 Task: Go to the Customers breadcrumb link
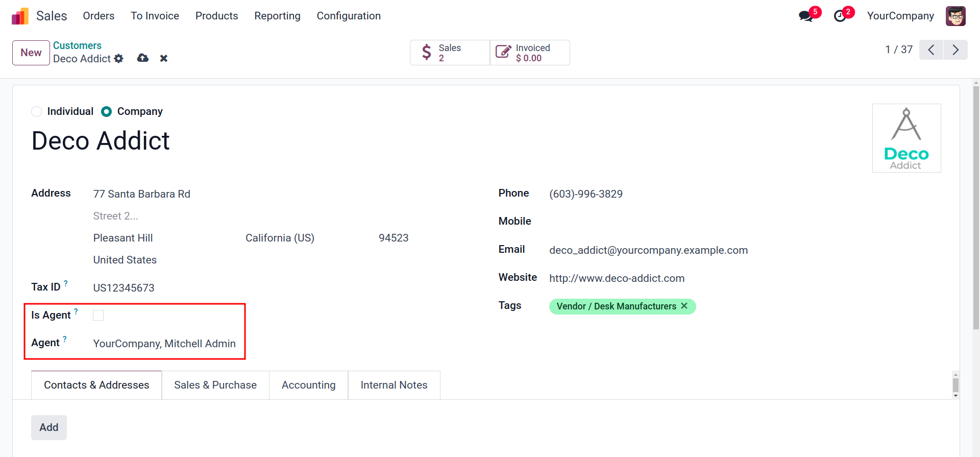click(x=77, y=45)
